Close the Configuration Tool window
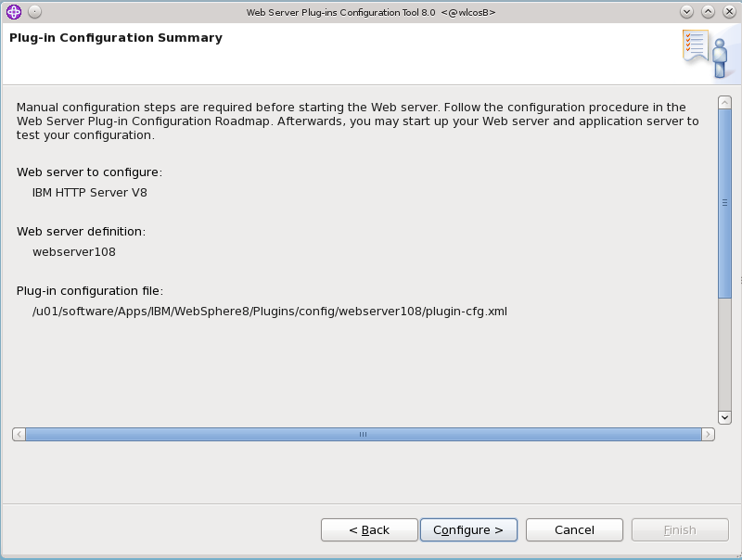The image size is (742, 560). click(729, 12)
